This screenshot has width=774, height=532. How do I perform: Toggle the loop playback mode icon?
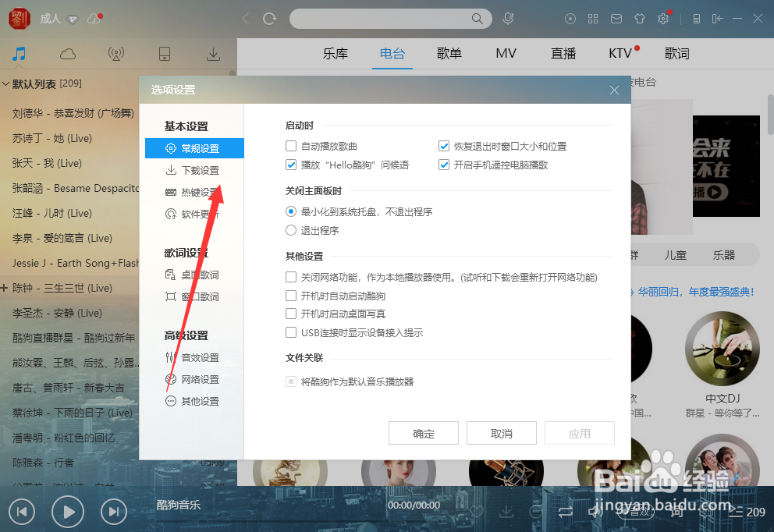point(566,512)
